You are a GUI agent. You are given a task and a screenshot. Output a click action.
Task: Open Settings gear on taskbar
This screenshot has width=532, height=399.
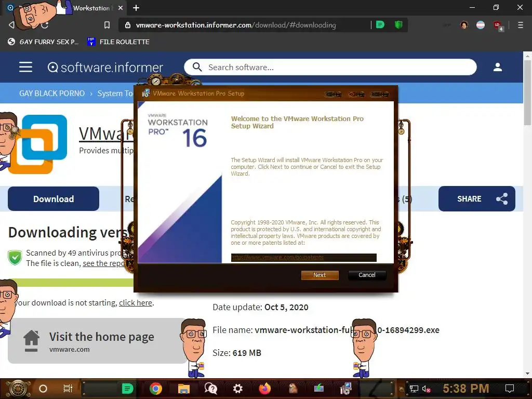(x=238, y=389)
